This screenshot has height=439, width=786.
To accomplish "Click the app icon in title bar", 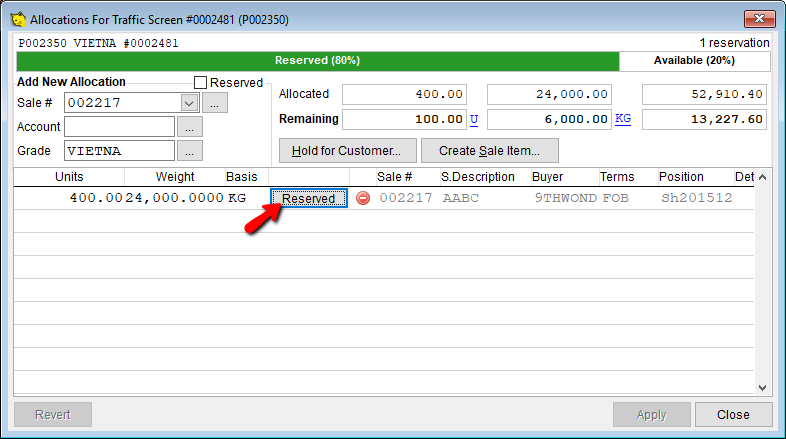I will coord(19,20).
